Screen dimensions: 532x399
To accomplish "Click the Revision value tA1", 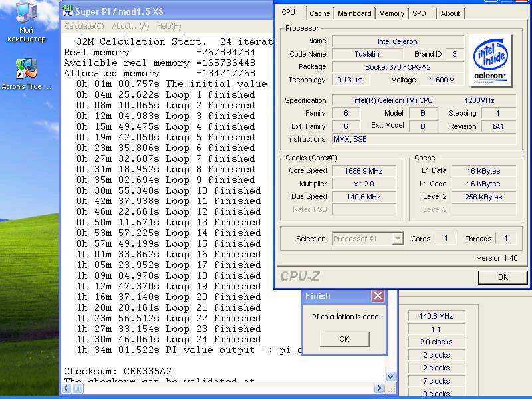I will pyautogui.click(x=498, y=126).
